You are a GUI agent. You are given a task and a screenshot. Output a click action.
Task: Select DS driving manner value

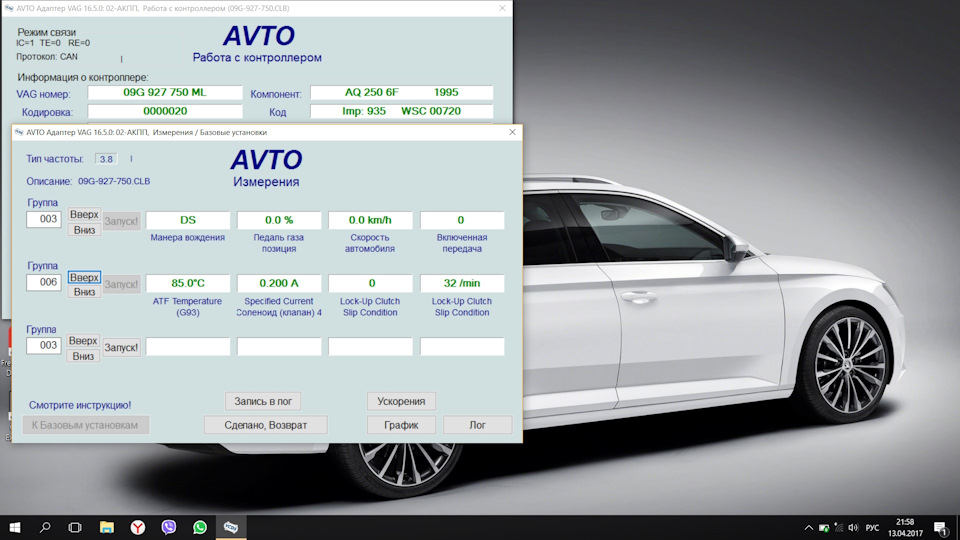tap(188, 220)
